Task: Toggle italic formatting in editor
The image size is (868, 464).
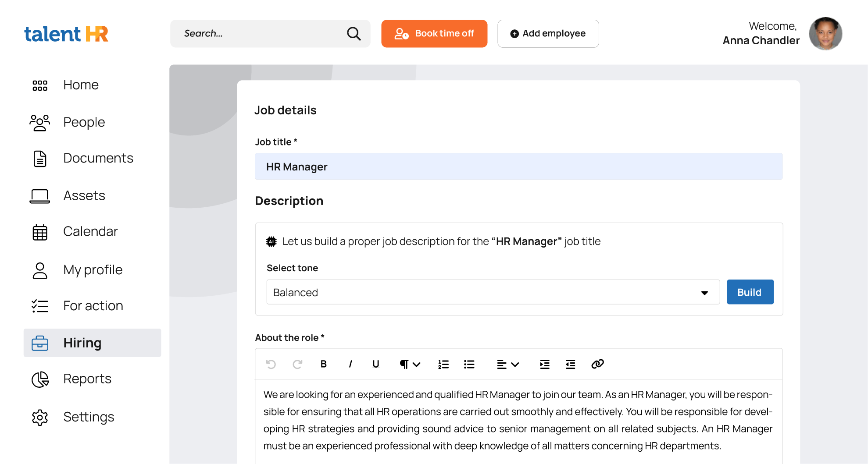Action: click(x=350, y=364)
